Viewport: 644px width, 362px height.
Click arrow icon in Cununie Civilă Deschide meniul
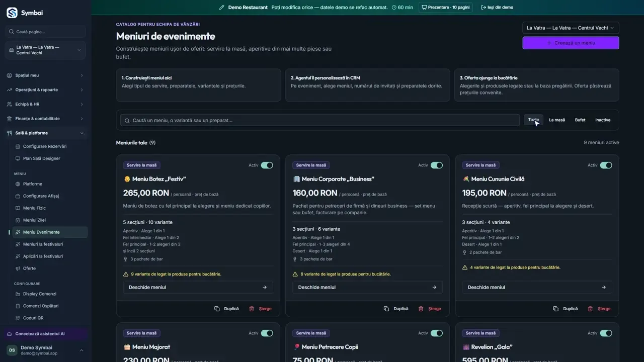click(x=604, y=287)
